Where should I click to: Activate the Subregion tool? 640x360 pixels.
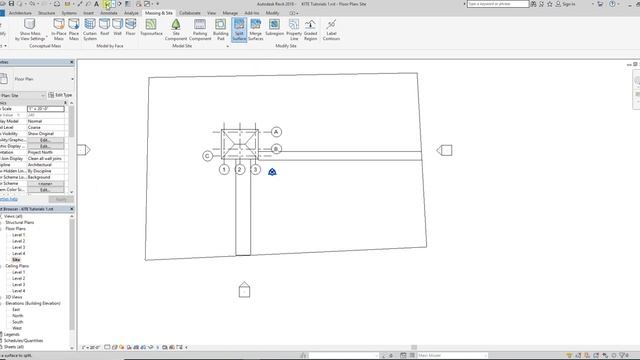274,27
